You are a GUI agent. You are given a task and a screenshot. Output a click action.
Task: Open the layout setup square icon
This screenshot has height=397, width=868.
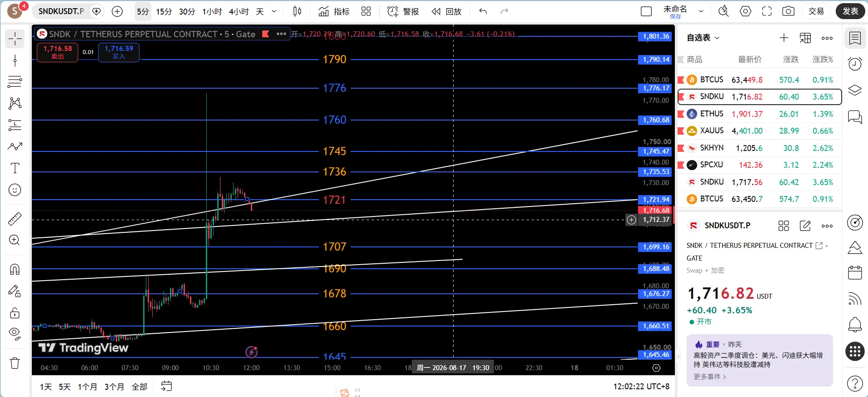[x=646, y=11]
